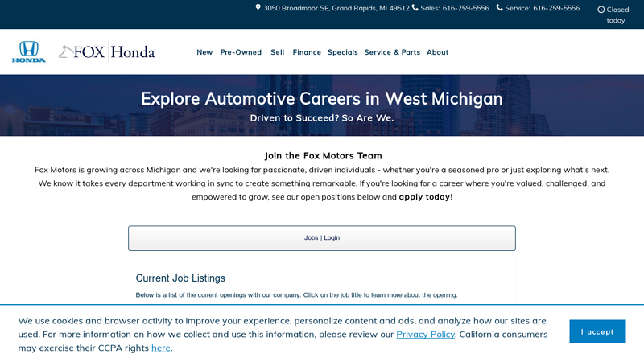This screenshot has width=644, height=362.
Task: Click the Sales phone icon
Action: [415, 7]
